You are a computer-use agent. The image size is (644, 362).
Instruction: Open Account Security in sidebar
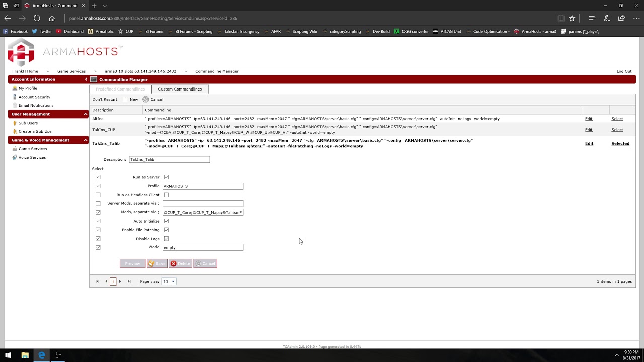pyautogui.click(x=34, y=97)
